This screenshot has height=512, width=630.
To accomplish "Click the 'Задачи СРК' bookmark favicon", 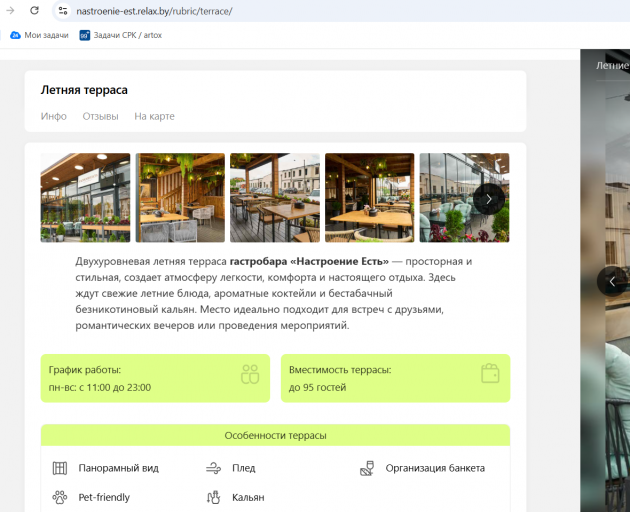I will (84, 35).
